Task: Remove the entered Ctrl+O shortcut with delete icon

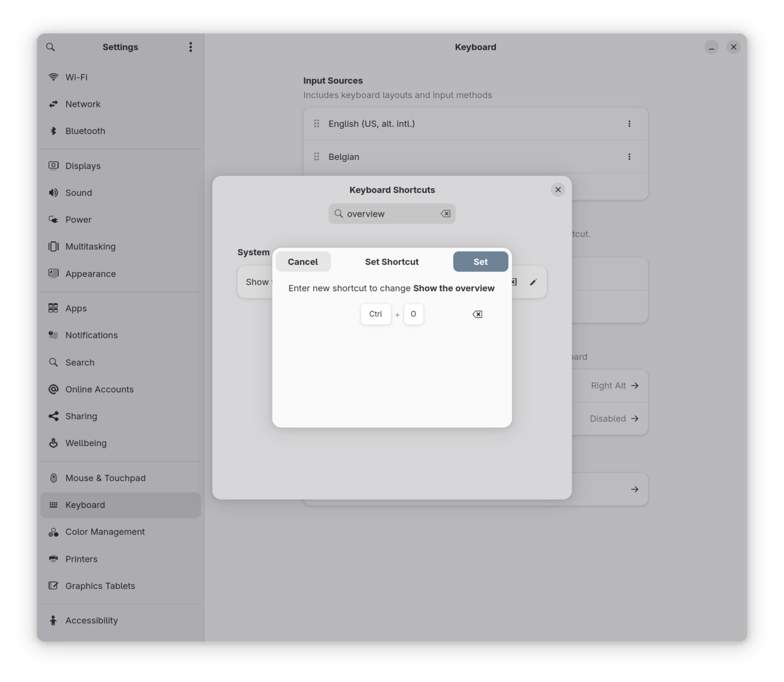Action: pyautogui.click(x=477, y=314)
